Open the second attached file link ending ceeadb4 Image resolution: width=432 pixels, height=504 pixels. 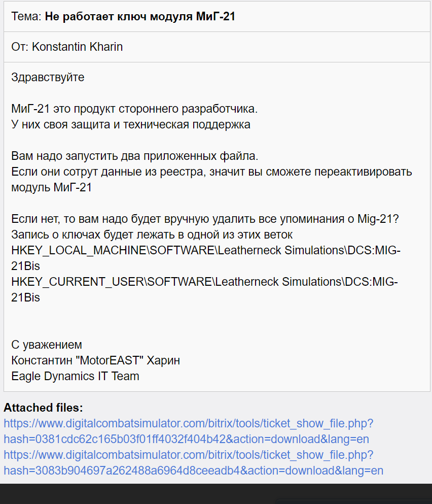[193, 462]
